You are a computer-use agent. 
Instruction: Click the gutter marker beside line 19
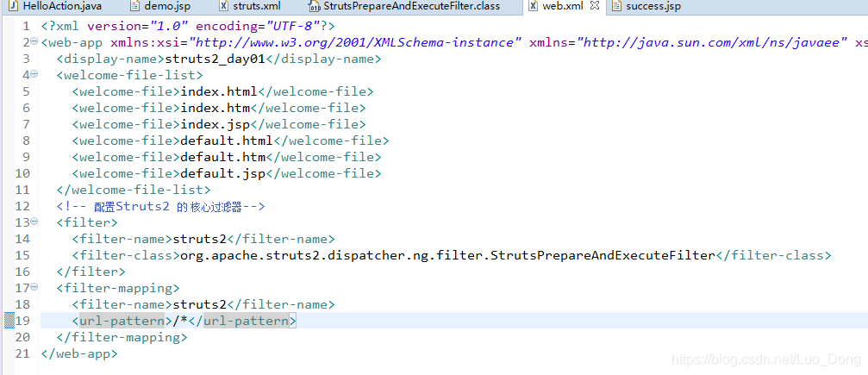tap(9, 320)
